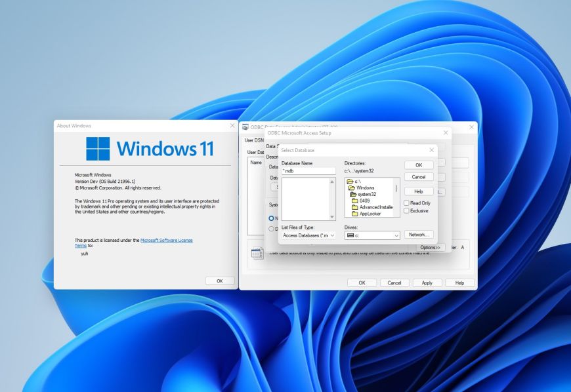This screenshot has height=392, width=571.
Task: Click the Directories list scrollbar thumb
Action: [396, 188]
